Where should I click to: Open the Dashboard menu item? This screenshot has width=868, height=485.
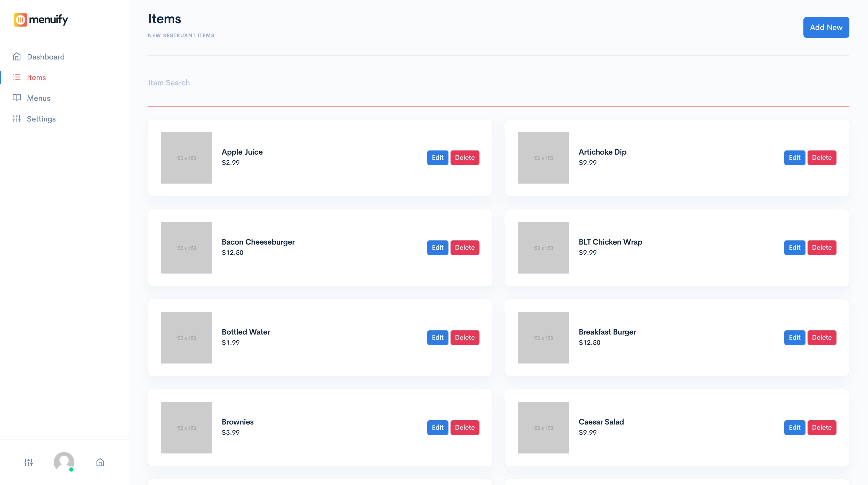point(46,57)
